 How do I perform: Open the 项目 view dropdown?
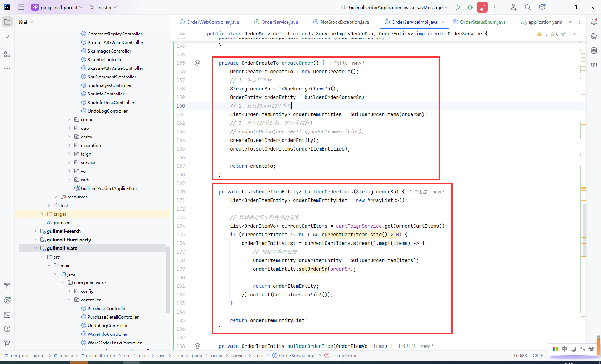pos(26,22)
